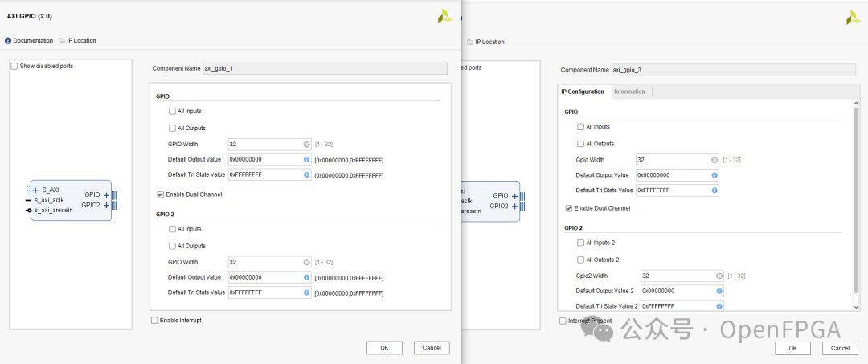
Task: Open IP Location in axi_gpio_3 dialog
Action: point(485,42)
